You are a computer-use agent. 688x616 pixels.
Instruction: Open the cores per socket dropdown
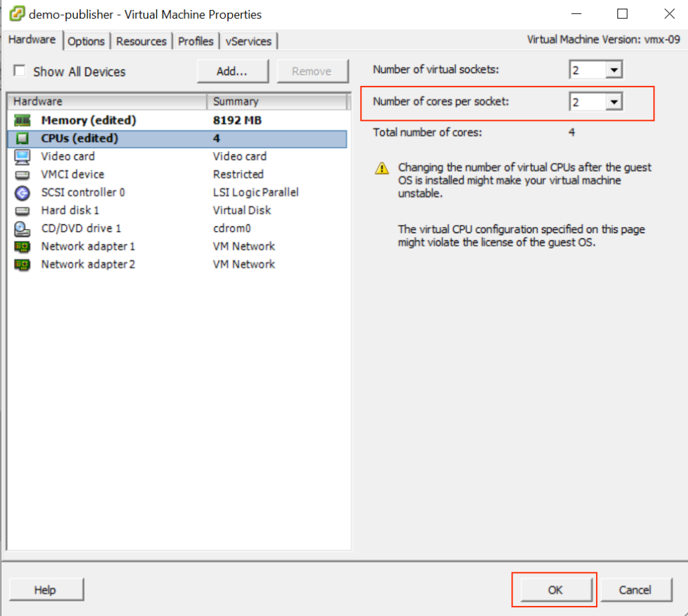(x=615, y=101)
